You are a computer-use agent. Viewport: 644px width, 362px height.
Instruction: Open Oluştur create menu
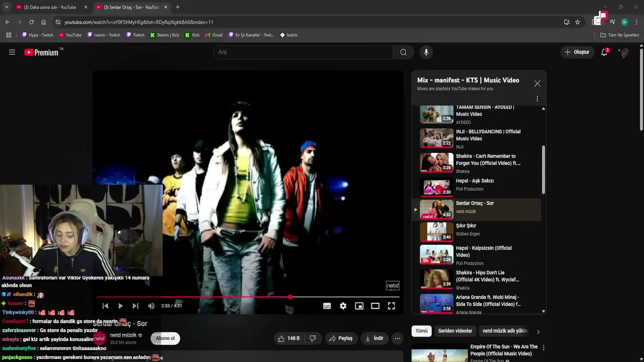pyautogui.click(x=577, y=52)
